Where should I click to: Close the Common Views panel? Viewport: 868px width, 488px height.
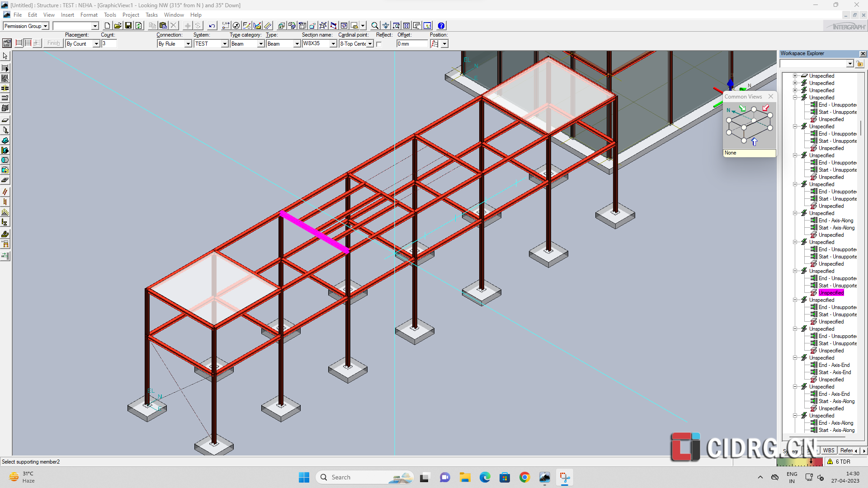tap(771, 96)
